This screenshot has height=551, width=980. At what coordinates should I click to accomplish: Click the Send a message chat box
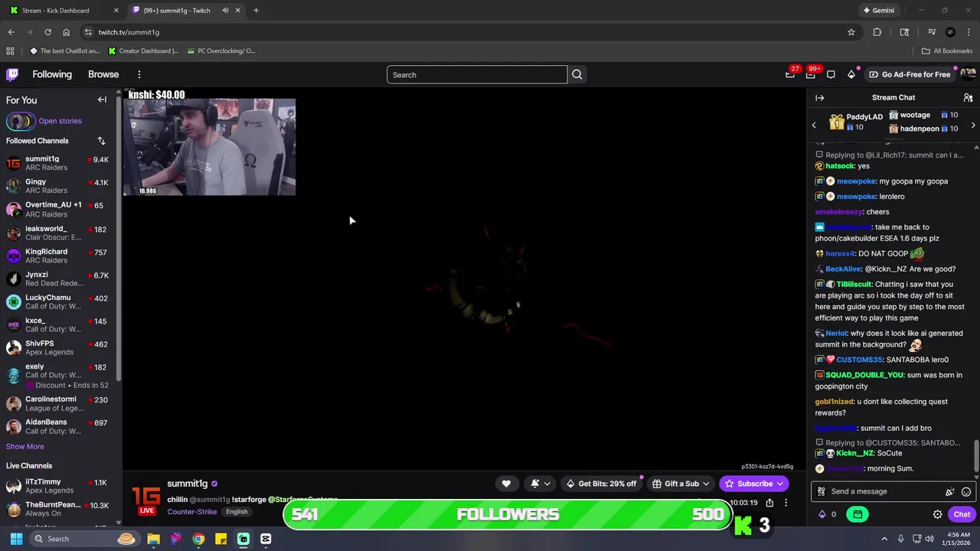tap(879, 492)
